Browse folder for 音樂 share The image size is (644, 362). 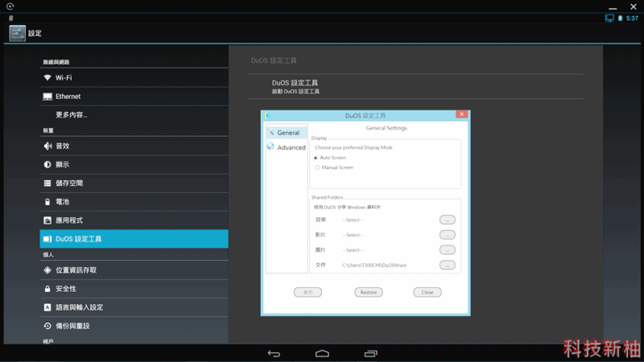pyautogui.click(x=448, y=220)
